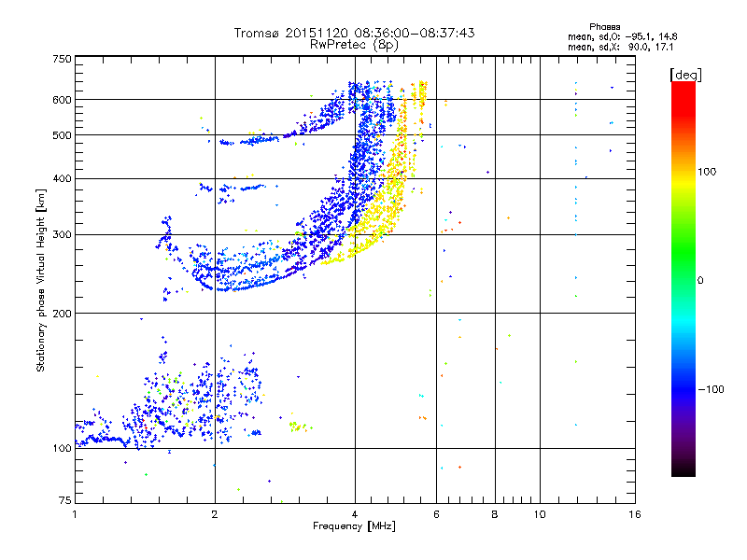The image size is (747, 560).
Task: Click y-axis tick label "200"
Action: [x=62, y=314]
